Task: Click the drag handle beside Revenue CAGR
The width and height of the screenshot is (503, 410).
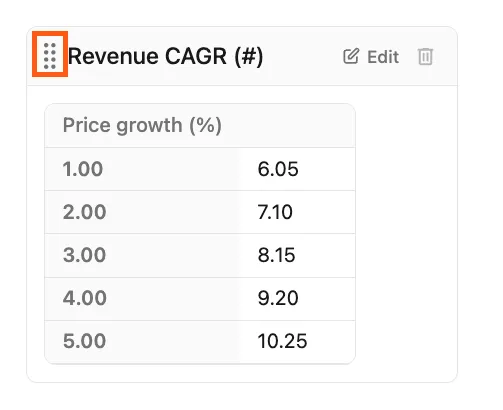Action: (x=50, y=56)
